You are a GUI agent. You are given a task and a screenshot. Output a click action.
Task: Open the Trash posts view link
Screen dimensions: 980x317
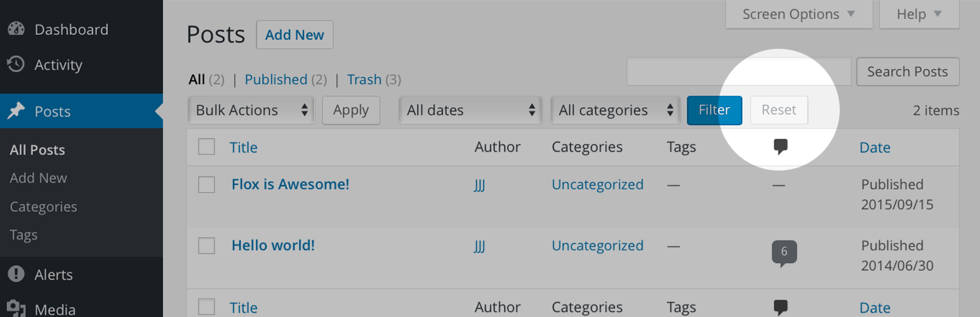[x=364, y=80]
